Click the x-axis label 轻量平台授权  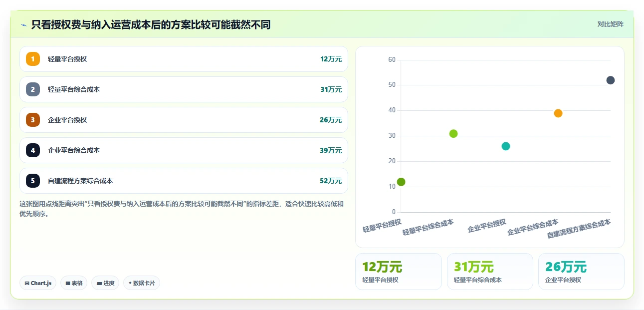tap(382, 225)
